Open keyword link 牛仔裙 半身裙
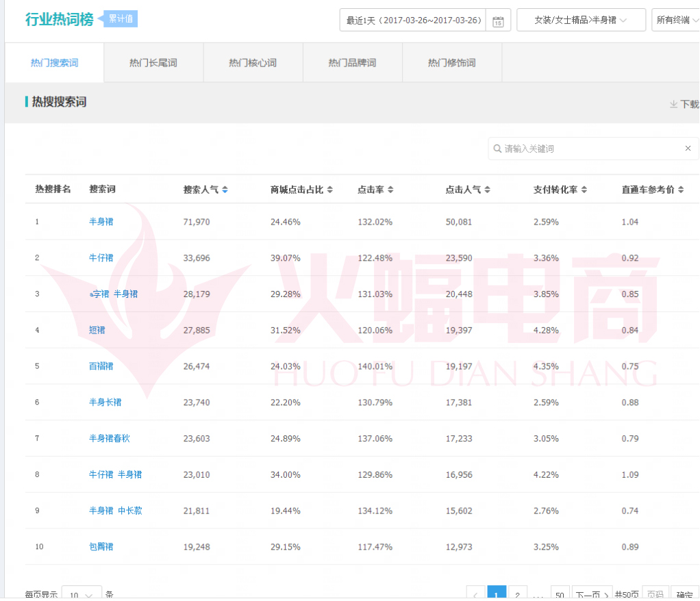Image resolution: width=700 pixels, height=601 pixels. tap(115, 475)
